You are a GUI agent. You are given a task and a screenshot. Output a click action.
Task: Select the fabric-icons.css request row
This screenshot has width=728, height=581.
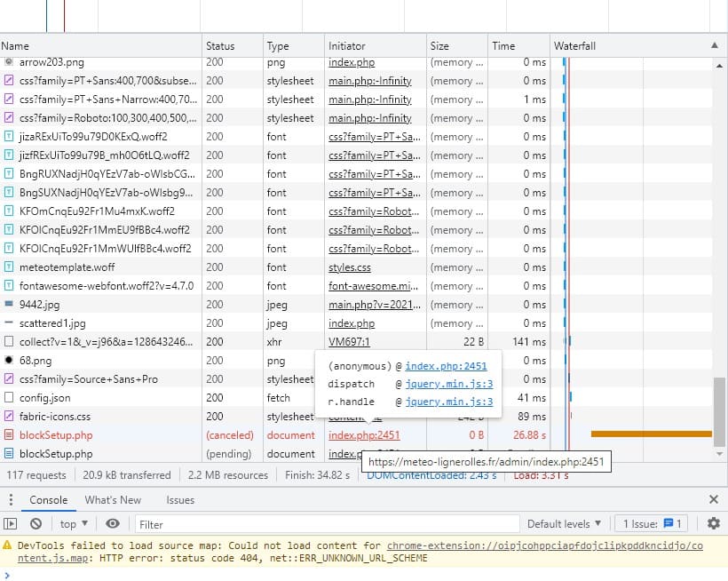[356, 416]
